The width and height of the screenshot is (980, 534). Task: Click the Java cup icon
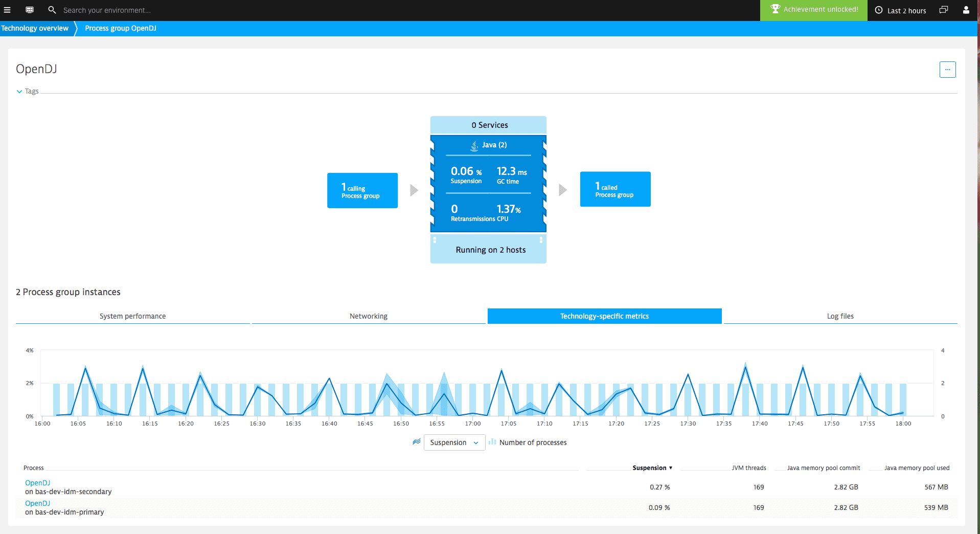[474, 146]
